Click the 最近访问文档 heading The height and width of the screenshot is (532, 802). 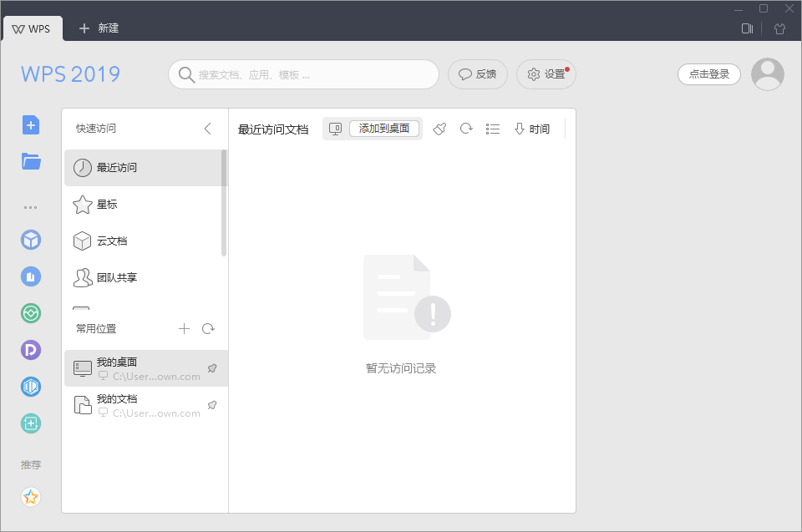click(x=273, y=129)
